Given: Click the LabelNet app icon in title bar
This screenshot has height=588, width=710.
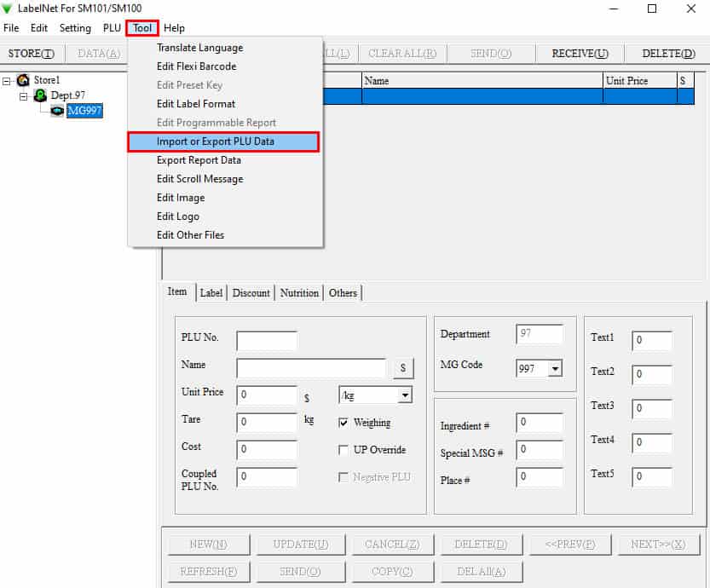Looking at the screenshot, I should [7, 9].
